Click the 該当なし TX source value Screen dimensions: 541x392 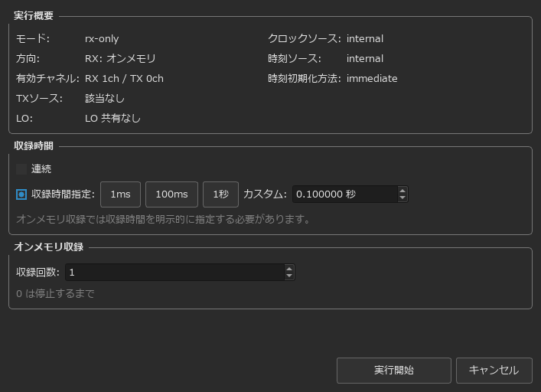point(105,99)
